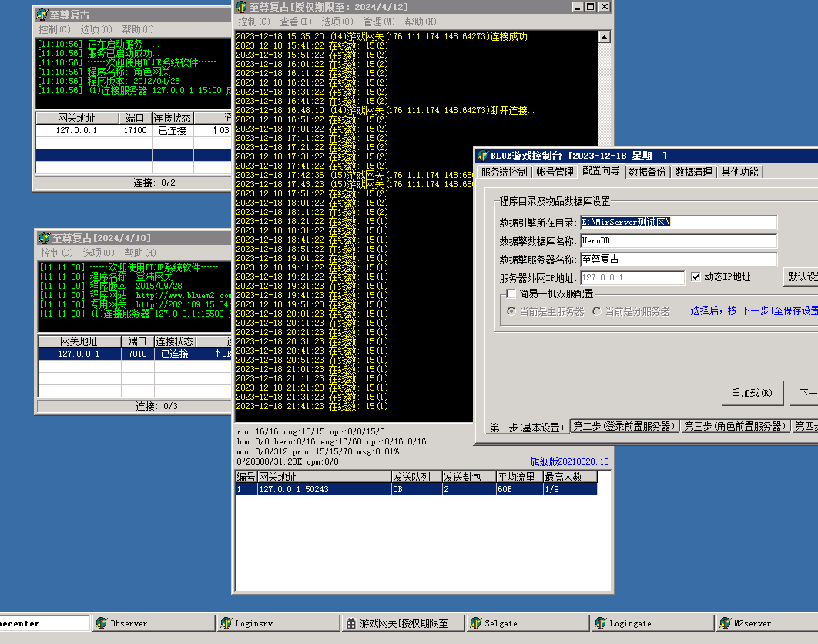This screenshot has width=818, height=644.
Task: Click the BLUE游戏控制台 title bar icon
Action: 482,156
